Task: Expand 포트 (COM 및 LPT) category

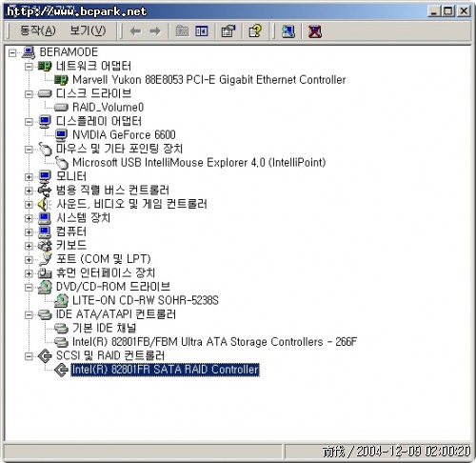Action: tap(29, 260)
